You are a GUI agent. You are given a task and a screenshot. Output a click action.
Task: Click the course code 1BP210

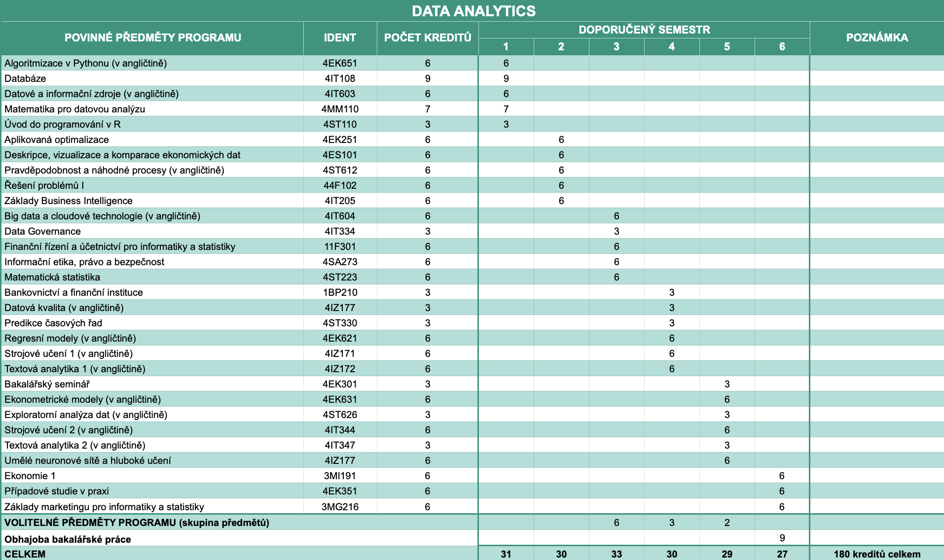(x=340, y=292)
